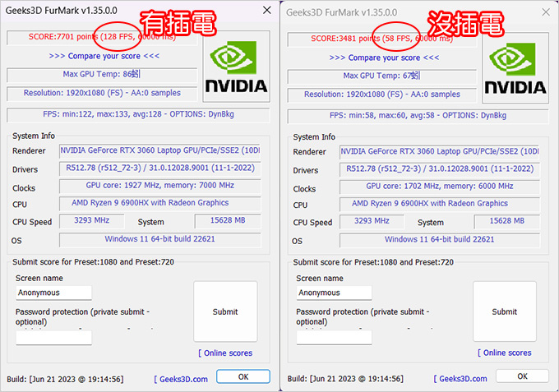
Task: Click CPU Speed 3293 MHz in right window
Action: click(x=372, y=221)
